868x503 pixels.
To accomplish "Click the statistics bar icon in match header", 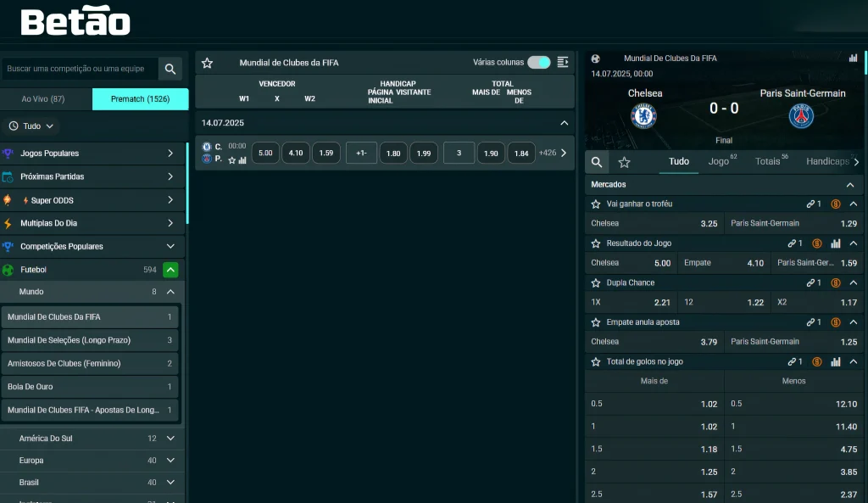I will [x=853, y=58].
